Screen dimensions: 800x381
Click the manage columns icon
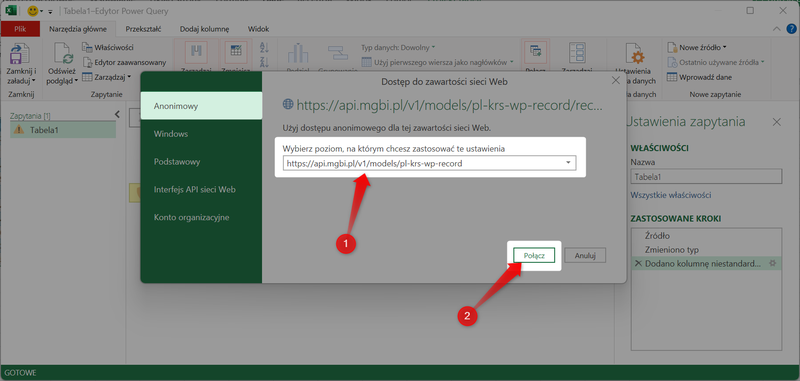pos(196,52)
